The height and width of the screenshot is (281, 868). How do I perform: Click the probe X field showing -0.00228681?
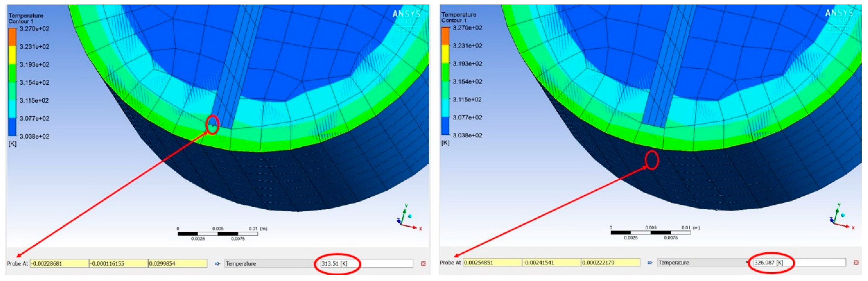click(x=59, y=264)
